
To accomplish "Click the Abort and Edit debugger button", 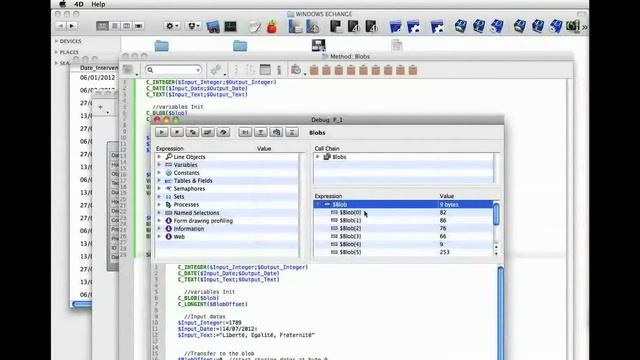I will (192, 132).
